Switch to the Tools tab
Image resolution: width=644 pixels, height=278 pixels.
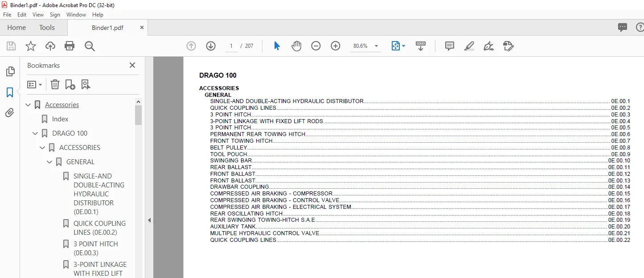(47, 28)
